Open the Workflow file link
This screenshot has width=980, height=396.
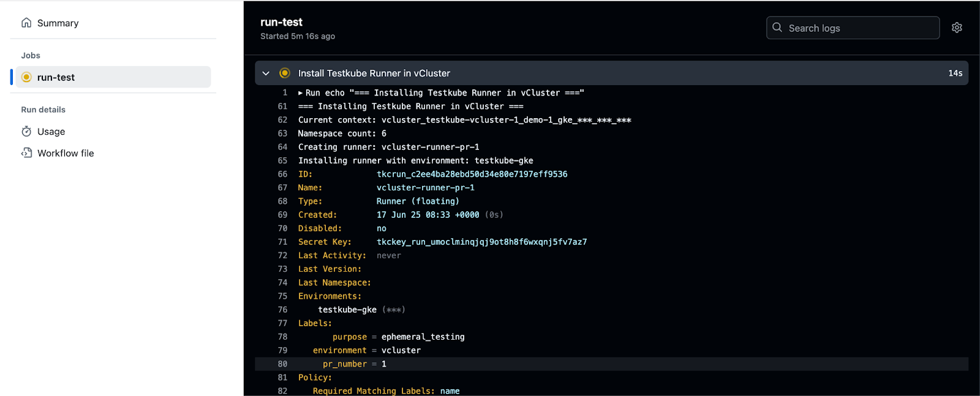[66, 153]
